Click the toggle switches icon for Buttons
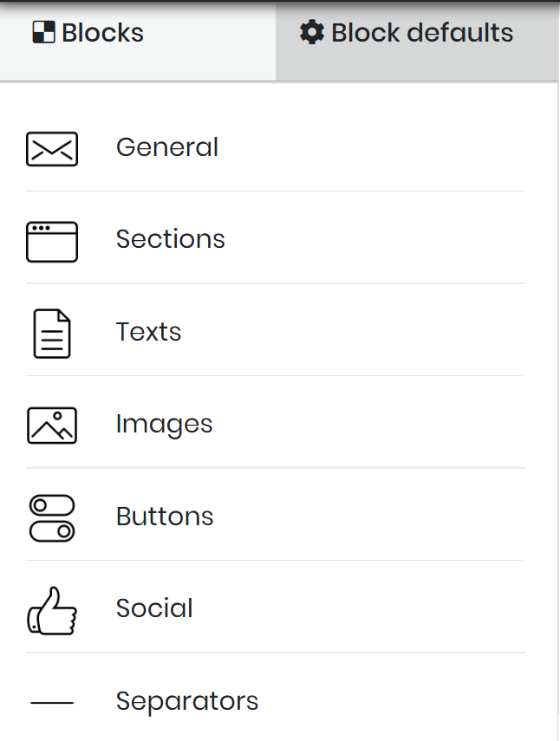This screenshot has height=741, width=560. pyautogui.click(x=52, y=518)
